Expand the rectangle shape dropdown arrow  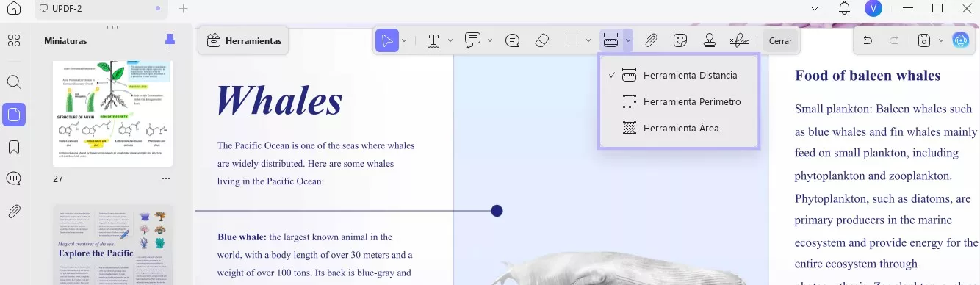[588, 41]
